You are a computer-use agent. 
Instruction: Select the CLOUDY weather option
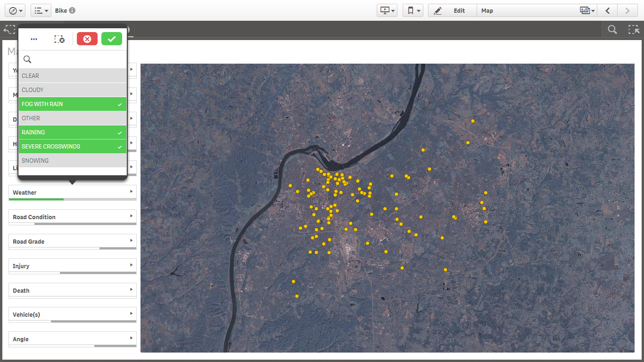tap(72, 90)
